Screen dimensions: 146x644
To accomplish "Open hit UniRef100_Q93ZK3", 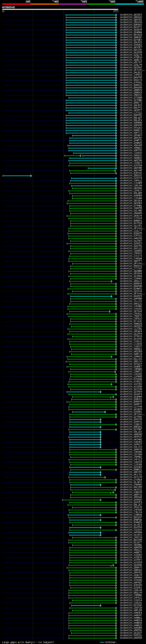I will click(131, 15).
